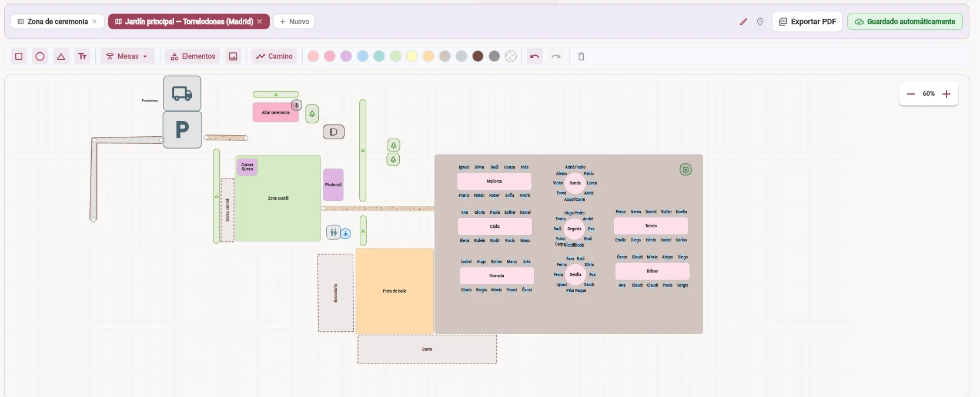
Task: Select the Toledo table
Action: coord(651,226)
